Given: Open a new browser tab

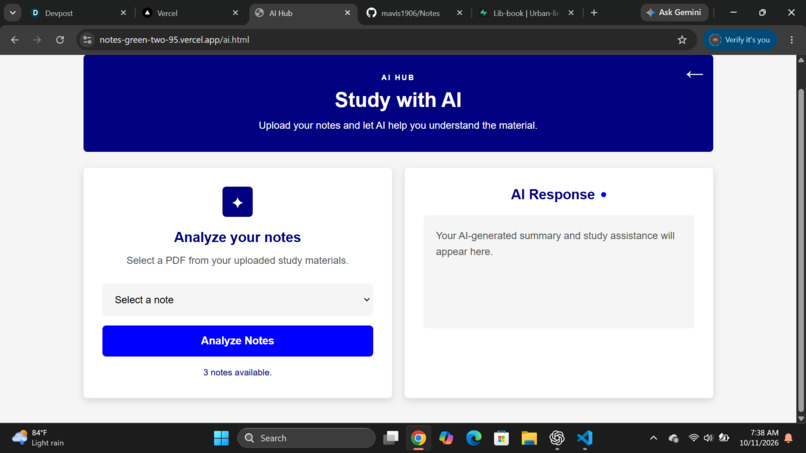Looking at the screenshot, I should [x=594, y=13].
